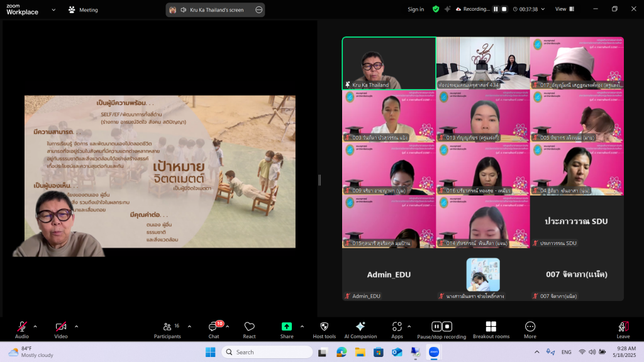Expand the video options arrow beside Video
The image size is (644, 362).
(x=77, y=326)
